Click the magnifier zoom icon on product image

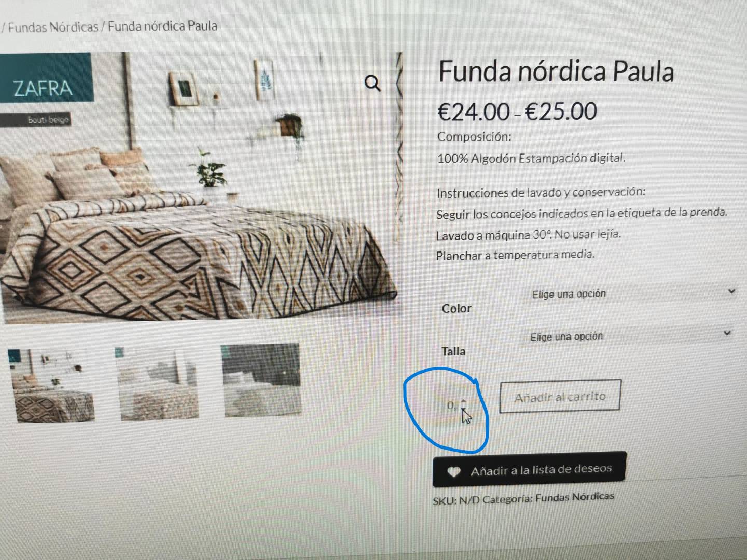[372, 83]
